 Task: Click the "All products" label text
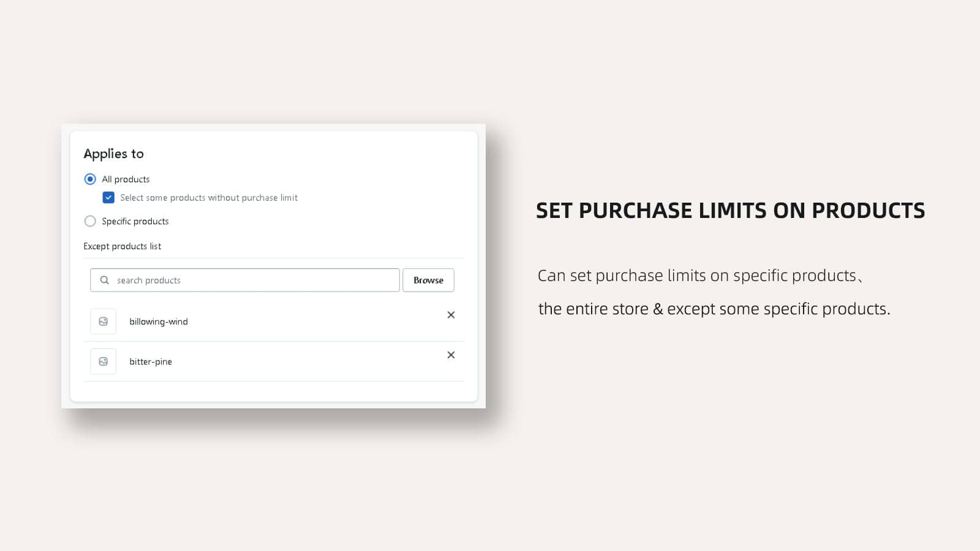126,179
